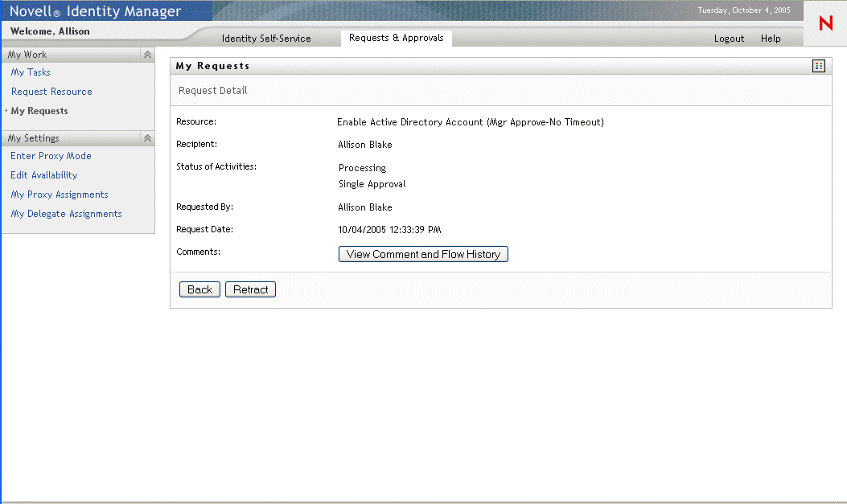Click Allison Blake next to Requested By
The height and width of the screenshot is (504, 847).
(364, 207)
